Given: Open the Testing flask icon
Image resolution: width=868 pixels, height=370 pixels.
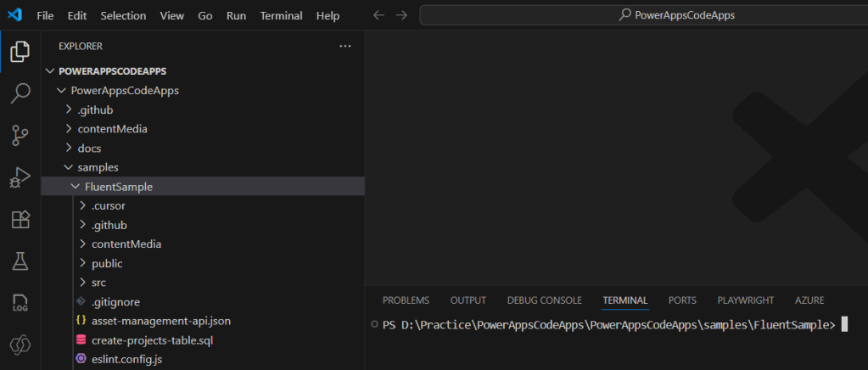Looking at the screenshot, I should [x=20, y=261].
